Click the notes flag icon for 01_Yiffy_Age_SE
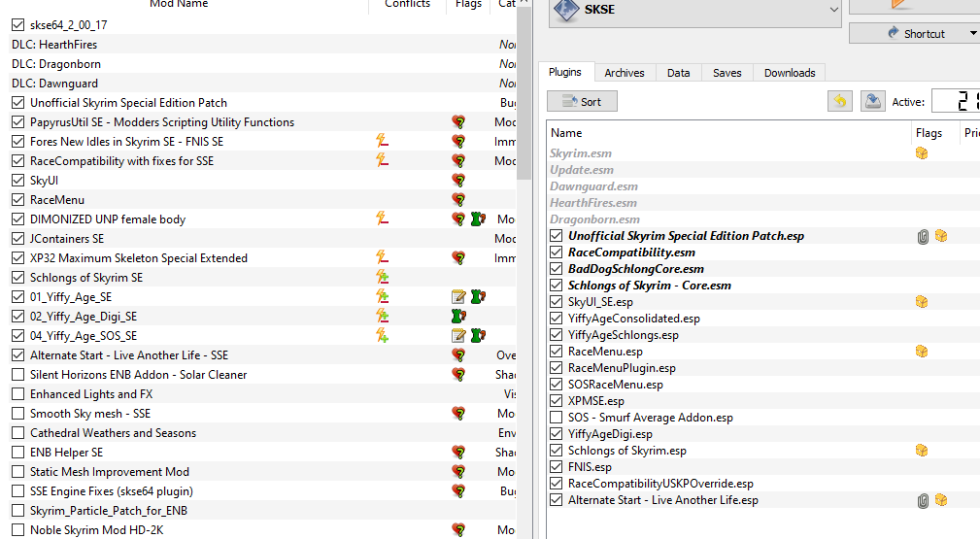980x539 pixels. pyautogui.click(x=458, y=296)
